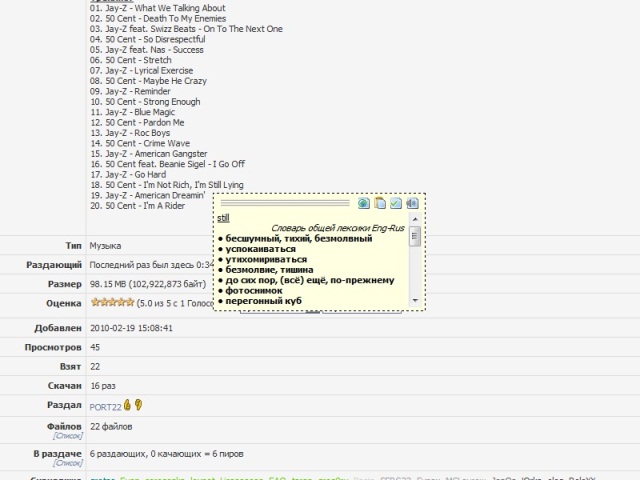Click the translation "бесшумный, тихий, безмолвный"
This screenshot has width=640, height=480.
(x=299, y=239)
